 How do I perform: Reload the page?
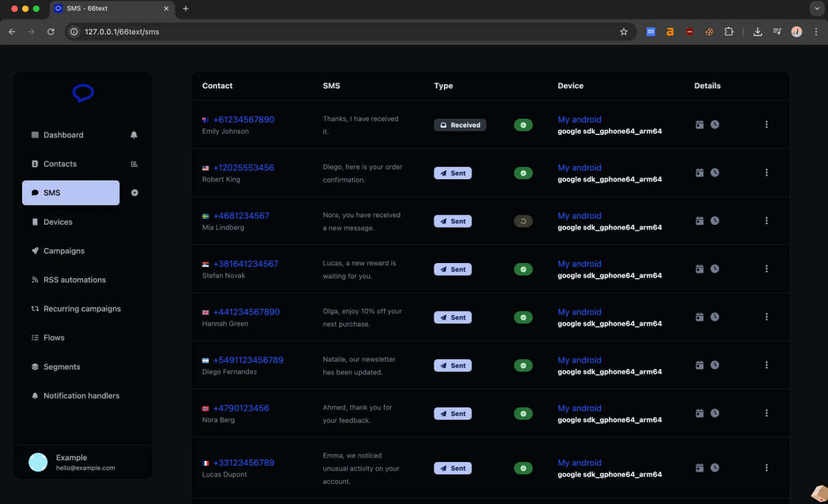pyautogui.click(x=51, y=32)
